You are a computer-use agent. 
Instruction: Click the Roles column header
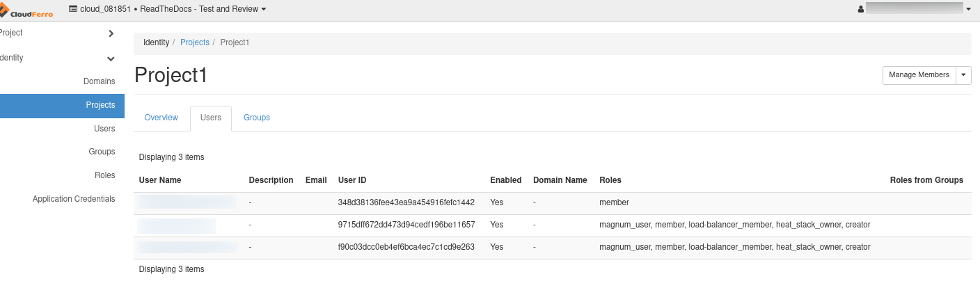pos(610,180)
